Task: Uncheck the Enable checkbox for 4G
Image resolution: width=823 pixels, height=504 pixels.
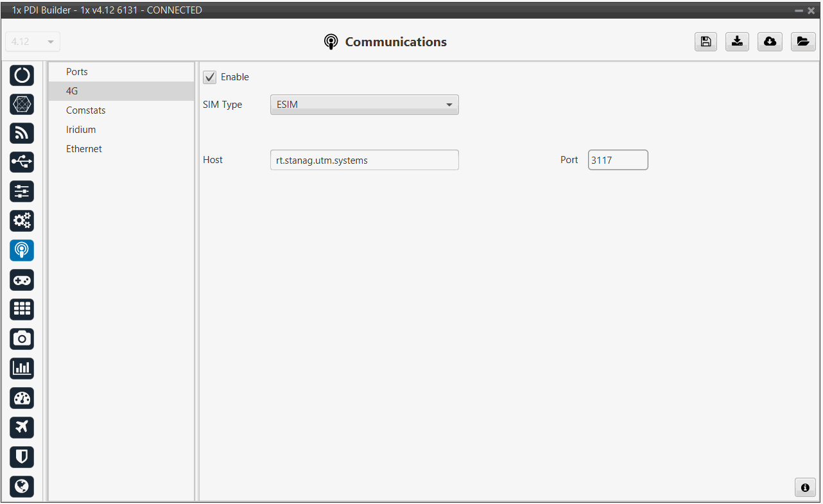Action: click(210, 77)
